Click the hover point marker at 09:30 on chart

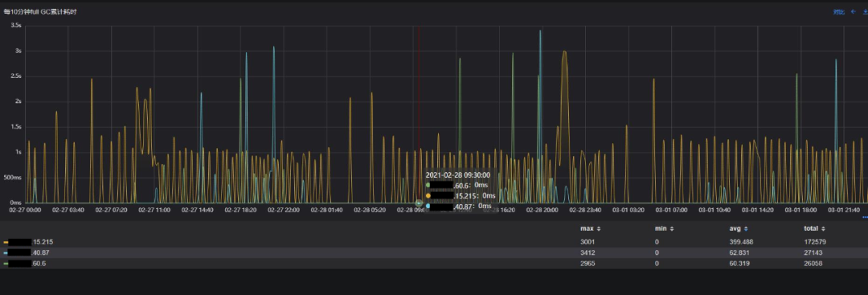419,203
